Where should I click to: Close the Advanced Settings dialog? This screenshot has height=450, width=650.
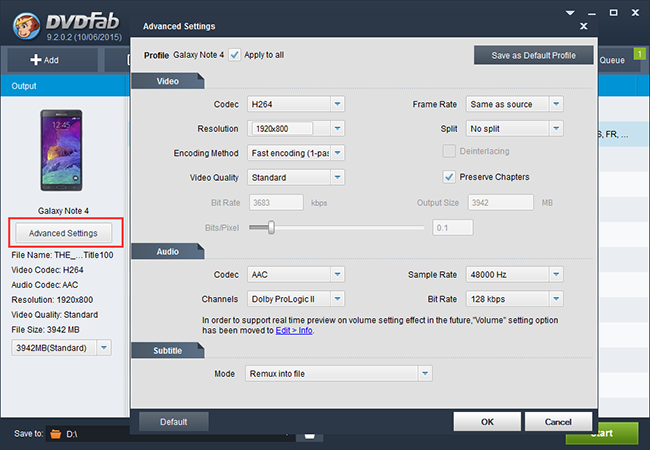[x=584, y=26]
